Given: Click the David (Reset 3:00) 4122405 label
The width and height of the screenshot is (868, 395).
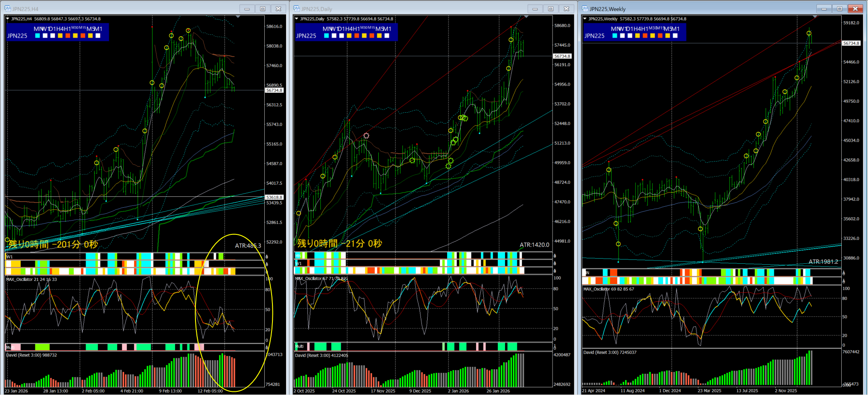Looking at the screenshot, I should (x=322, y=355).
